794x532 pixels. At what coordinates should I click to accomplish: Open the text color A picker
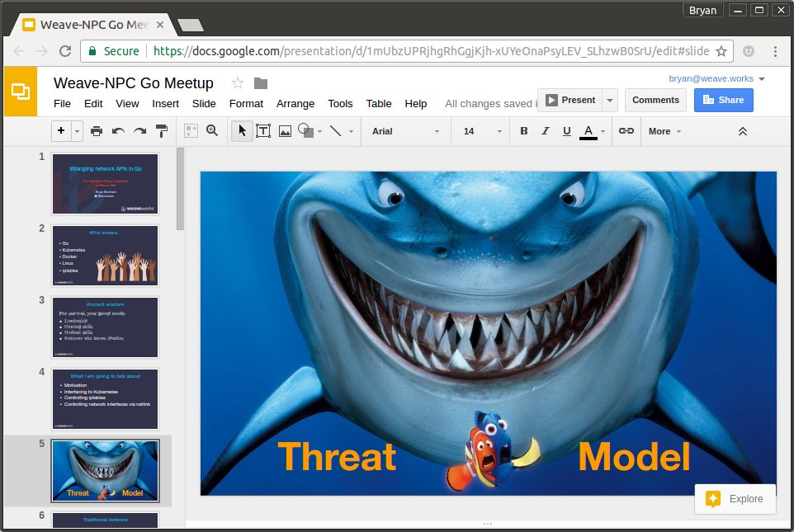coord(588,132)
